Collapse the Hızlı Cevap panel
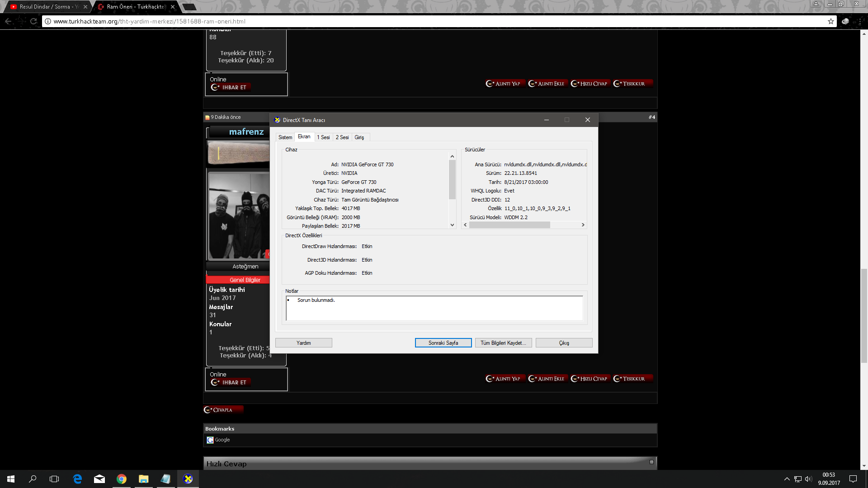This screenshot has width=868, height=488. pyautogui.click(x=651, y=462)
